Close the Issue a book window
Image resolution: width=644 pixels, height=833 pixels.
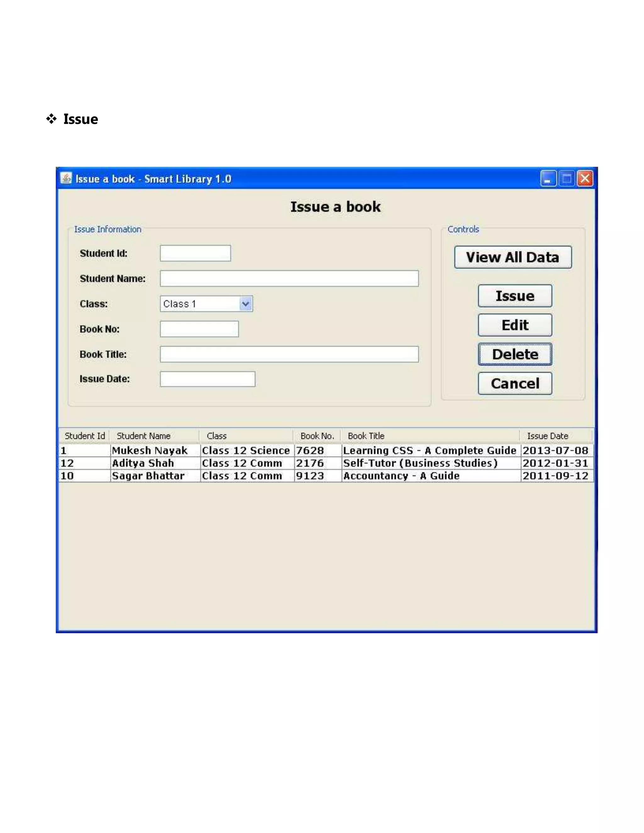tap(585, 179)
